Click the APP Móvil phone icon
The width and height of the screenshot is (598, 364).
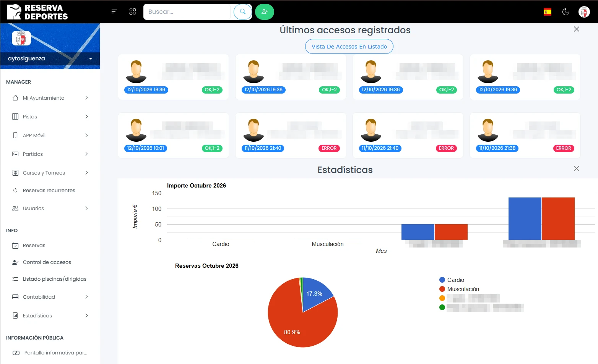15,135
